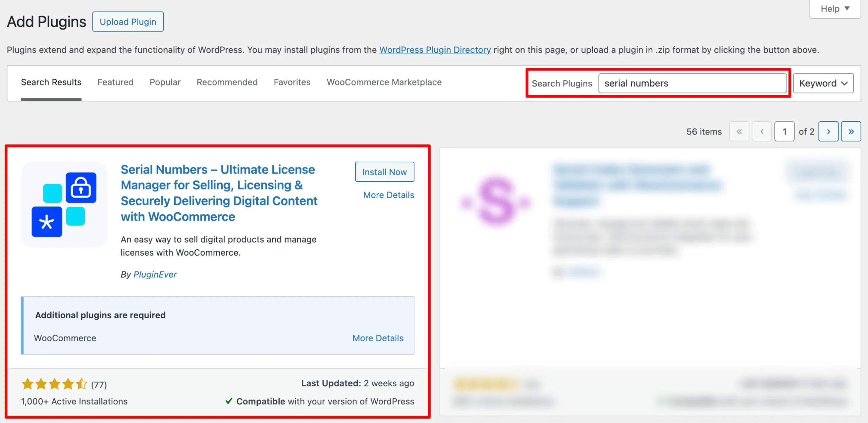Click the '(77)' ratings count

(99, 385)
